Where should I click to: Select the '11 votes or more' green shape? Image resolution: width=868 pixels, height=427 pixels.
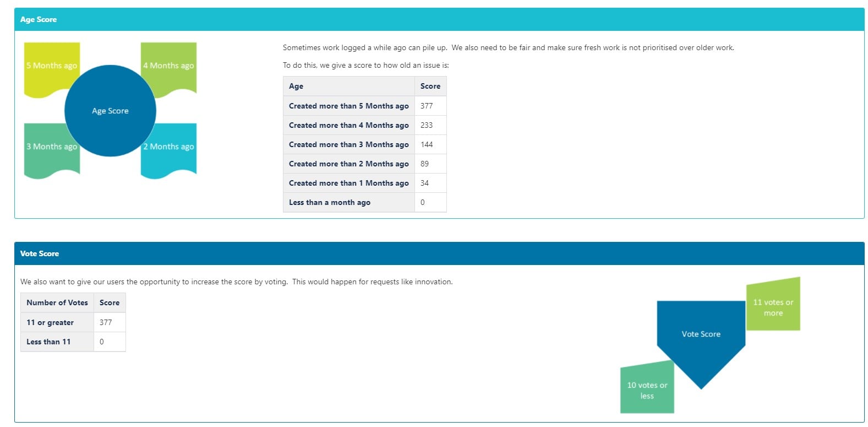coord(773,304)
